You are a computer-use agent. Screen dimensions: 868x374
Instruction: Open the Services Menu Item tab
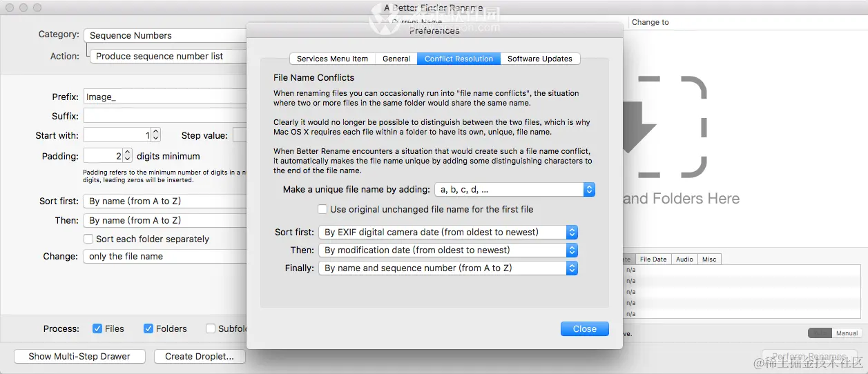[332, 59]
